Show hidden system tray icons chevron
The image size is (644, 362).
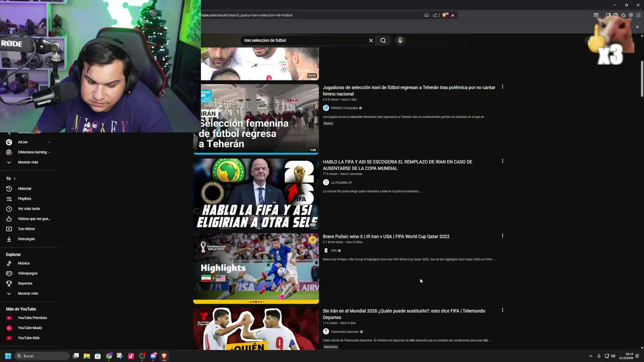[591, 356]
